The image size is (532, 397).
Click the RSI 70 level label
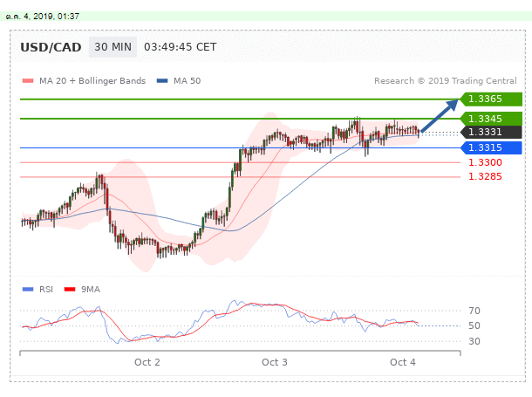tap(474, 311)
